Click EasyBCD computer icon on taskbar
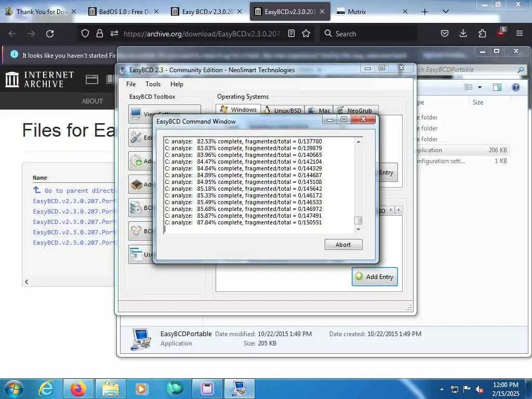Viewport: 532px width, 399px height. 239,389
